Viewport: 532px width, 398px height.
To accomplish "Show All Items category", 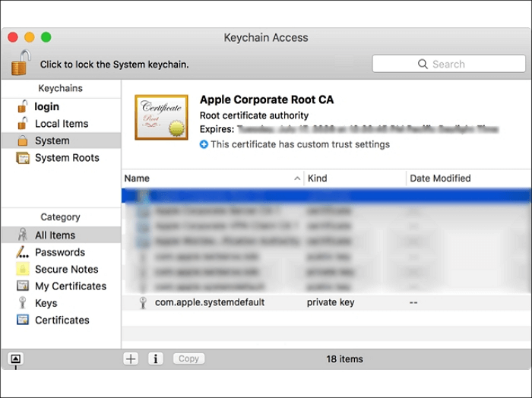I will tap(61, 235).
